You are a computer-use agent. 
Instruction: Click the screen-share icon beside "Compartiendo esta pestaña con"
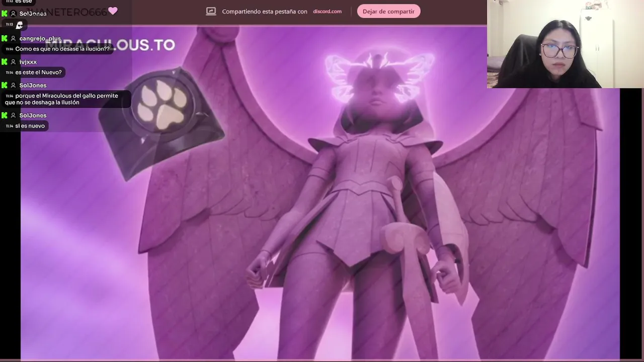click(211, 12)
